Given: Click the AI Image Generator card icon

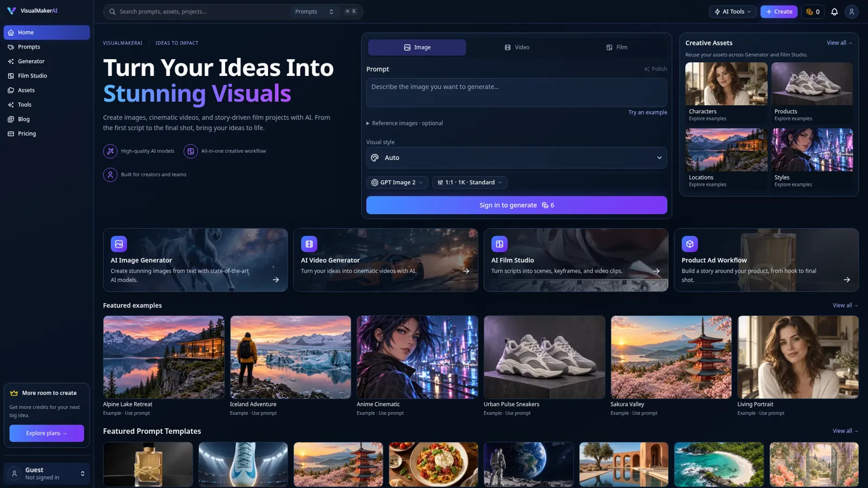Looking at the screenshot, I should (119, 244).
